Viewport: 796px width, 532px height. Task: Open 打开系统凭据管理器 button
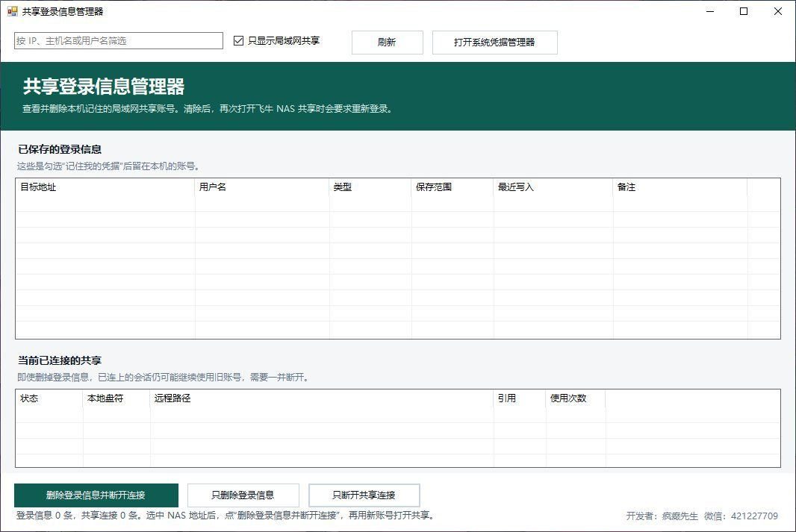(494, 42)
